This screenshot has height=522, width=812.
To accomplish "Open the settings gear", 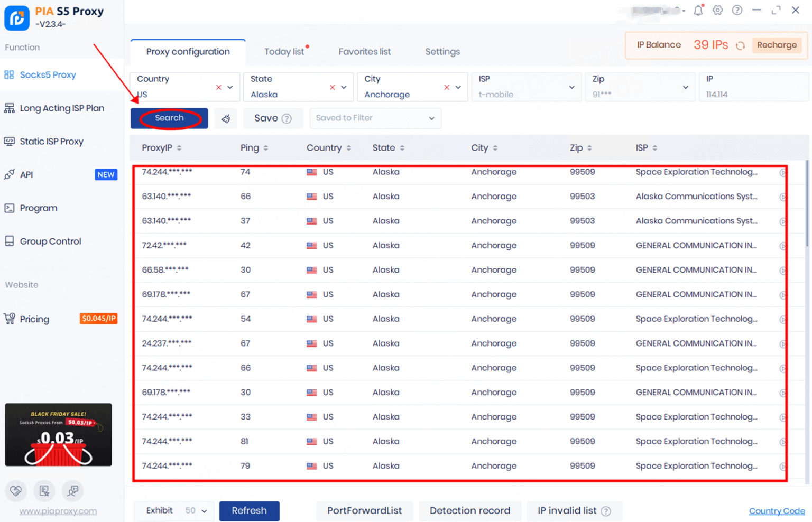I will pos(717,10).
